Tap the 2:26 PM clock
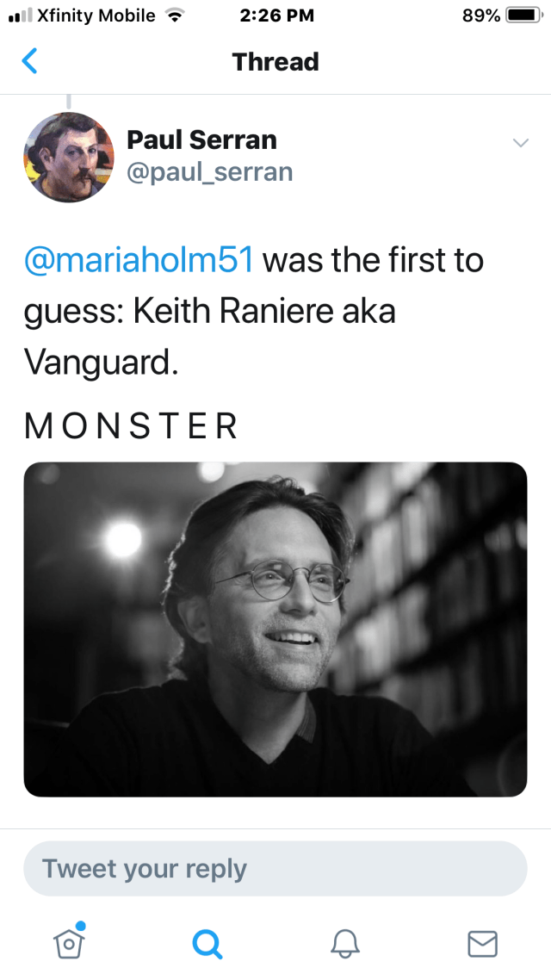This screenshot has height=980, width=551. (277, 16)
